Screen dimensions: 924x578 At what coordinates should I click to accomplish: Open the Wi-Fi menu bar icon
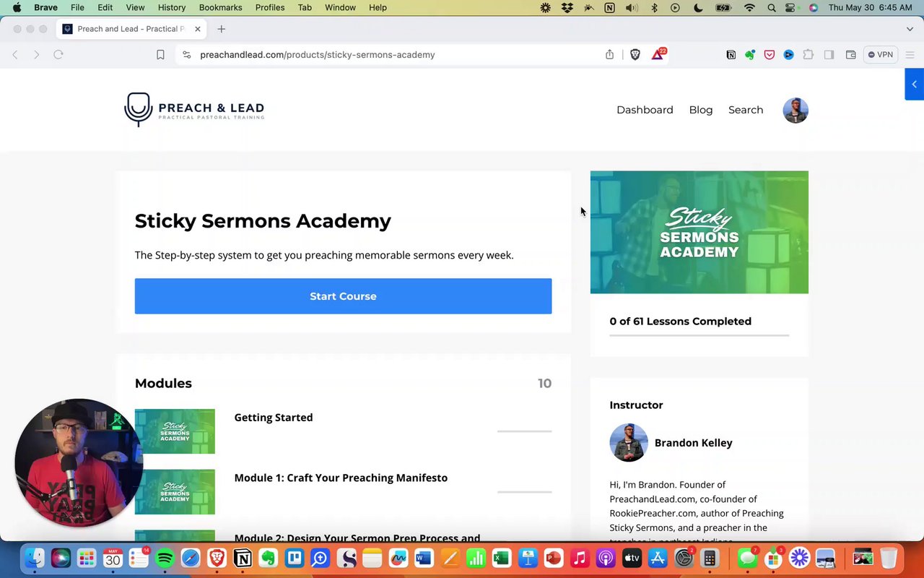click(x=750, y=7)
